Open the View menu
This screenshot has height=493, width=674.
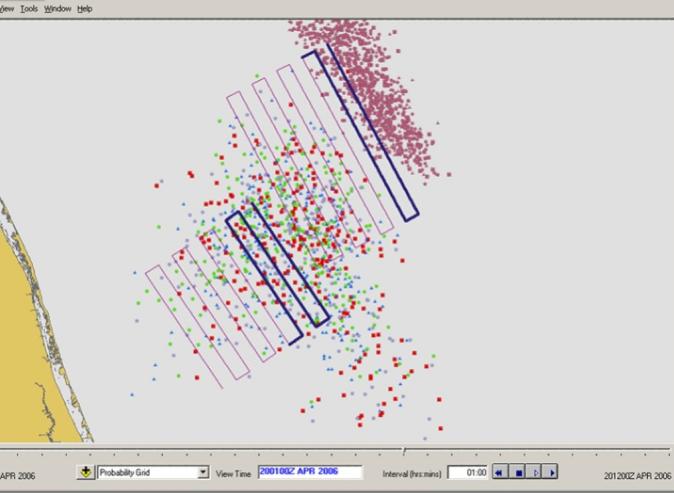pos(7,9)
